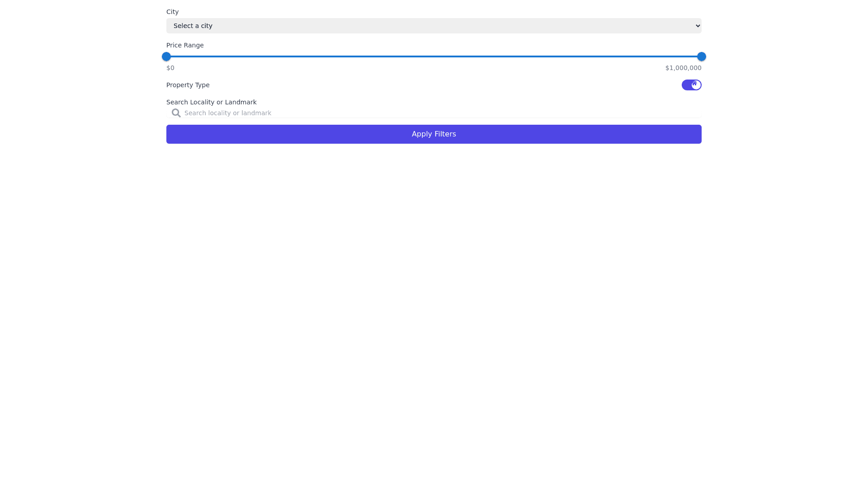Click the $0 minimum price value
This screenshot has width=868, height=488.
tap(170, 68)
